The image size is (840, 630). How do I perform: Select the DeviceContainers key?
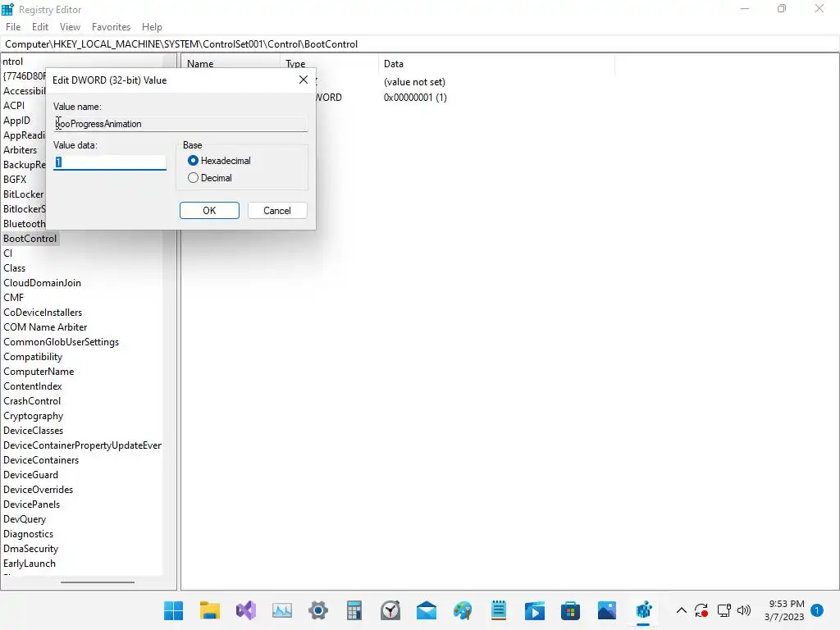(41, 460)
